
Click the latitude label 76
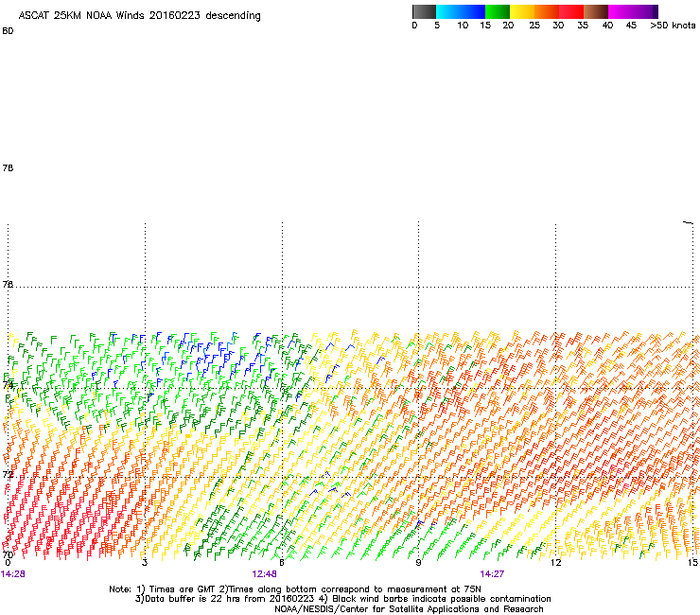coord(8,284)
